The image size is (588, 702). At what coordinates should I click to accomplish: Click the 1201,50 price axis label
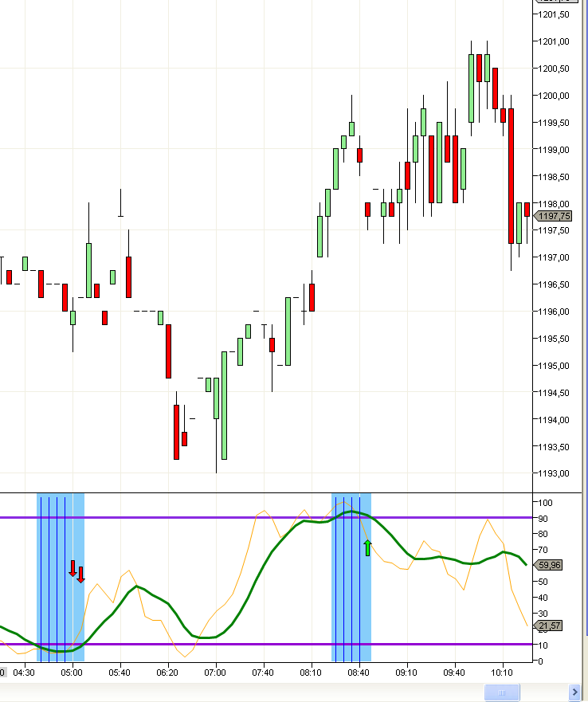(x=554, y=15)
